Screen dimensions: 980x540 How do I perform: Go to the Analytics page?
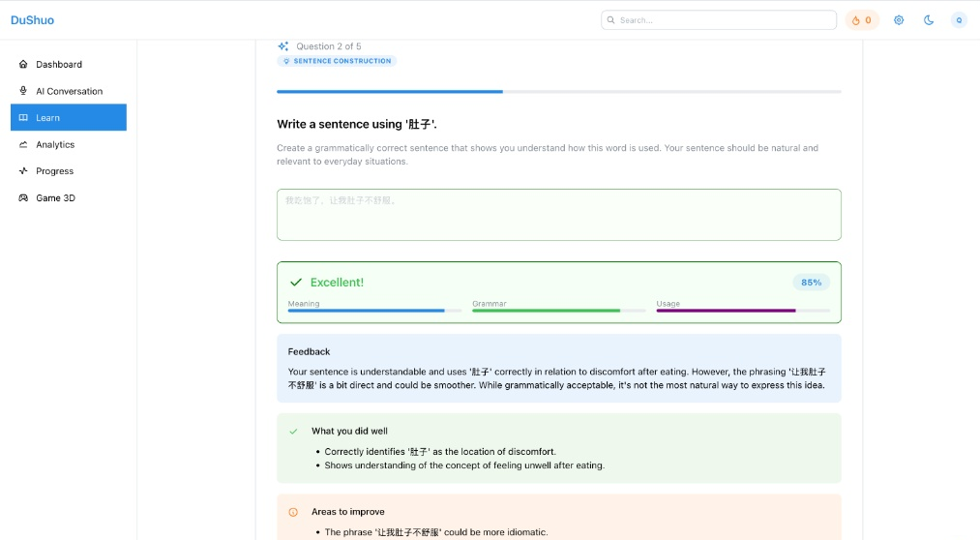point(55,144)
